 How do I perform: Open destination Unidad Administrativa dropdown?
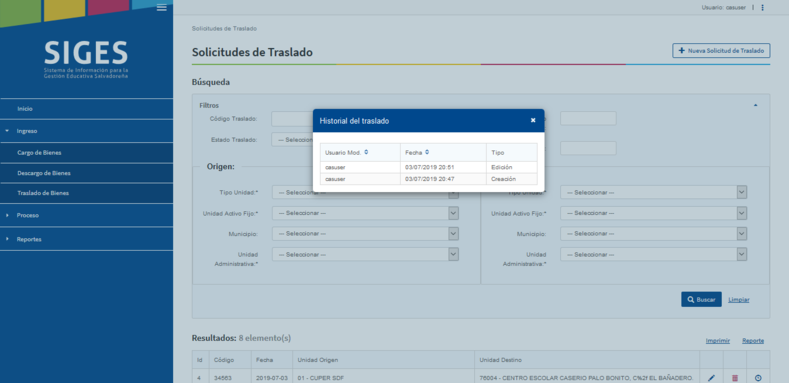(x=653, y=255)
